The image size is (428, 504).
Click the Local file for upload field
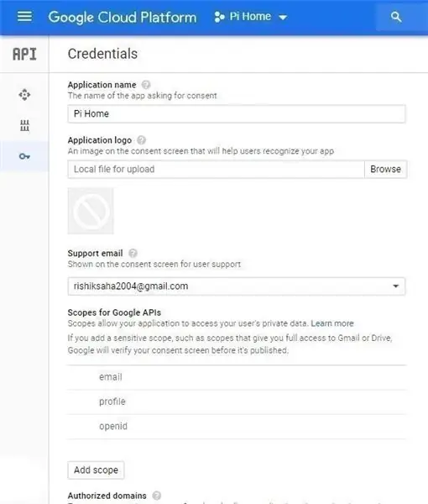[216, 170]
